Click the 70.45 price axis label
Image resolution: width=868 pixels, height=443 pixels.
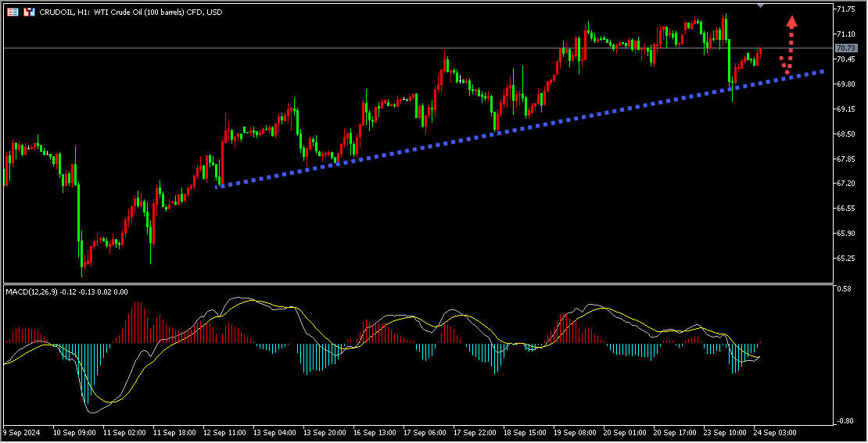click(x=847, y=59)
